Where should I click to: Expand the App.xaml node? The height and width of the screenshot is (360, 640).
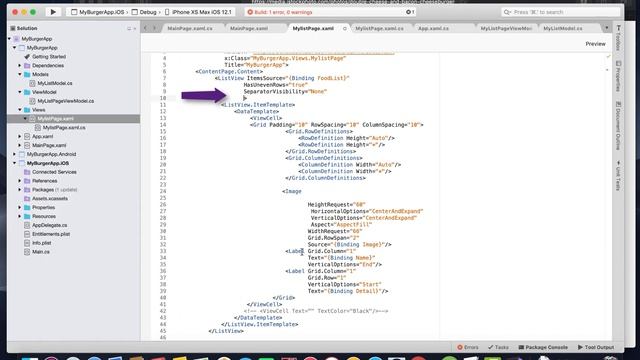(x=20, y=136)
